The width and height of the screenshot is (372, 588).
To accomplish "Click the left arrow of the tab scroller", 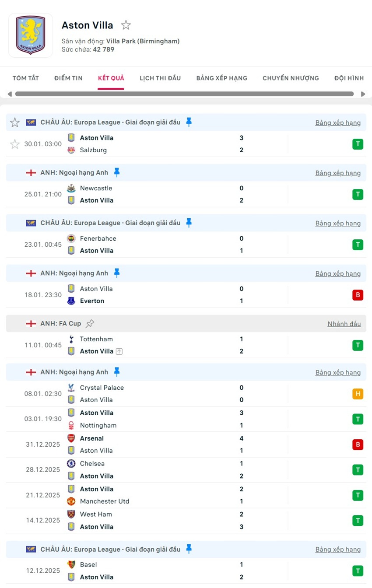I will pyautogui.click(x=9, y=93).
